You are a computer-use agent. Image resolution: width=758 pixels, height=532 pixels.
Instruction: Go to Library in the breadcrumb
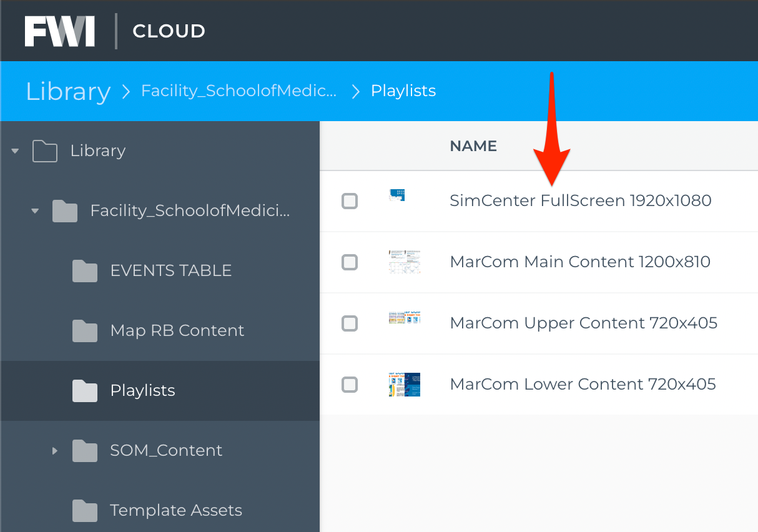click(68, 91)
